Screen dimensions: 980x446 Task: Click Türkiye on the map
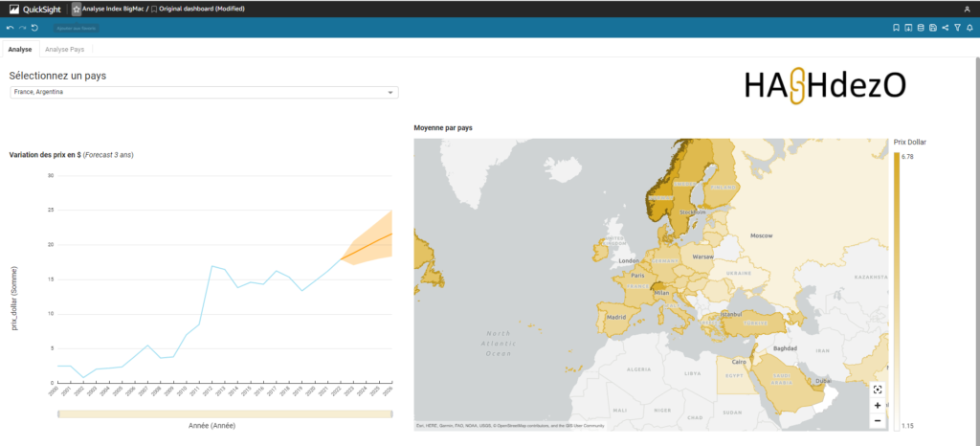click(755, 323)
